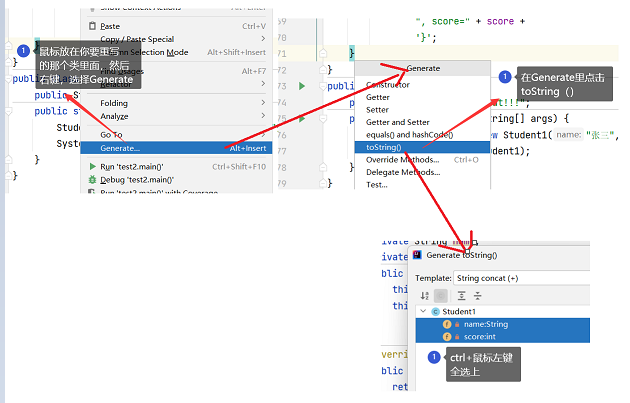
Task: Choose Test... in the Generate popup
Action: click(422, 184)
